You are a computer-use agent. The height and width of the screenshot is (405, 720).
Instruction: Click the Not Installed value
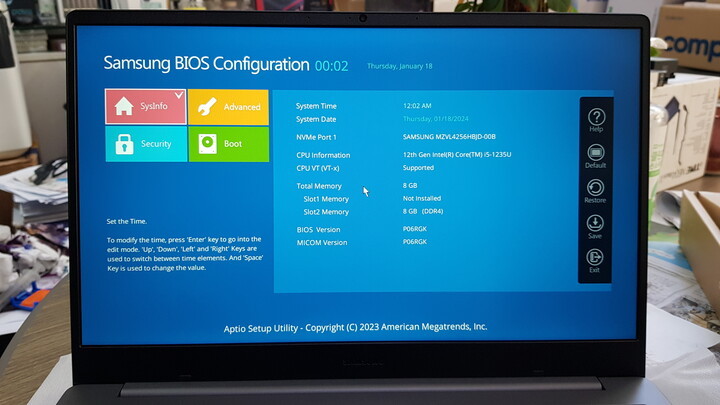point(422,198)
